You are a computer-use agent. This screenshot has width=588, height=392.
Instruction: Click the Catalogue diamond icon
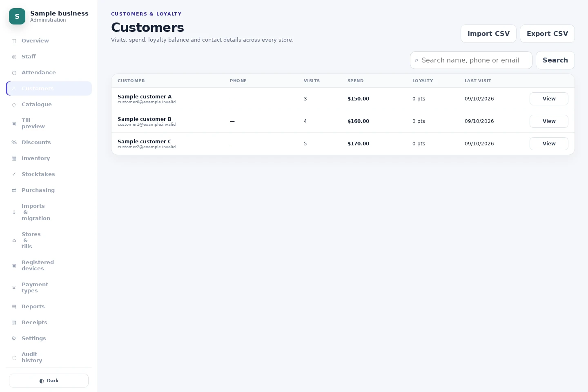pos(14,105)
